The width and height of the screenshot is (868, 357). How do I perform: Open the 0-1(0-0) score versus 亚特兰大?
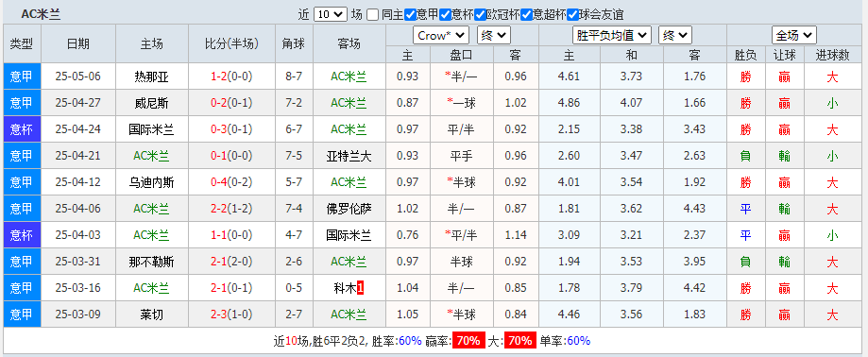(x=231, y=156)
